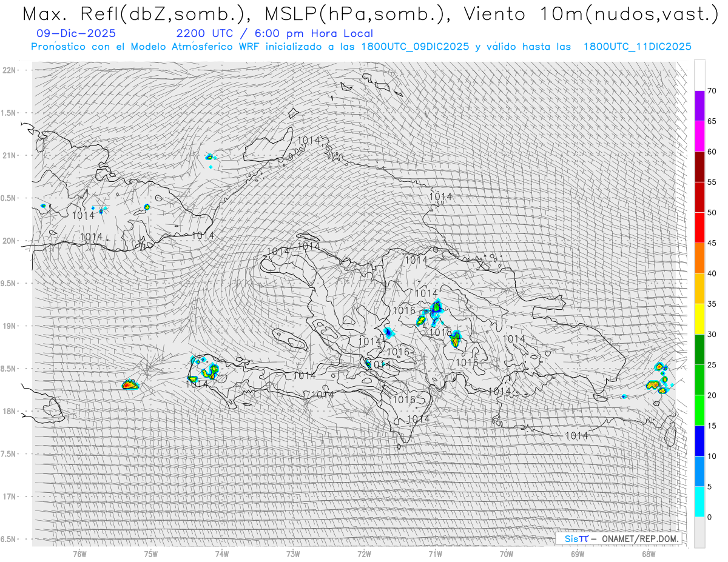Image resolution: width=728 pixels, height=562 pixels.
Task: Click the '71W' longitude axis label
Action: [435, 554]
